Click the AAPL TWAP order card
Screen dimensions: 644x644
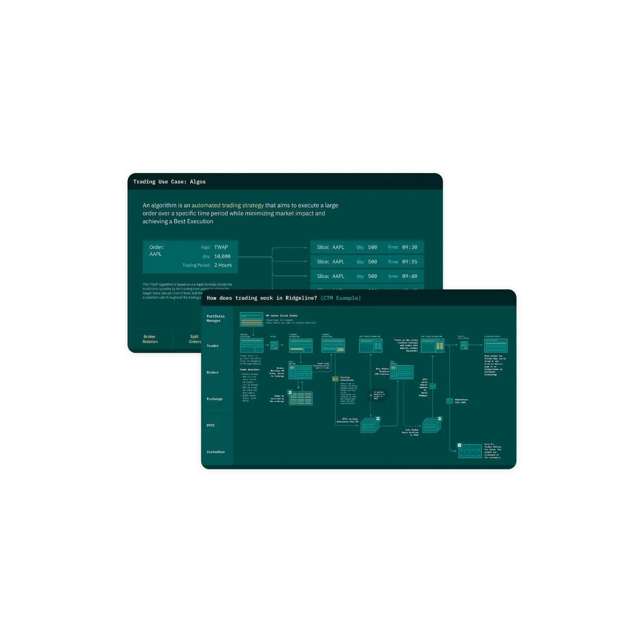point(190,256)
